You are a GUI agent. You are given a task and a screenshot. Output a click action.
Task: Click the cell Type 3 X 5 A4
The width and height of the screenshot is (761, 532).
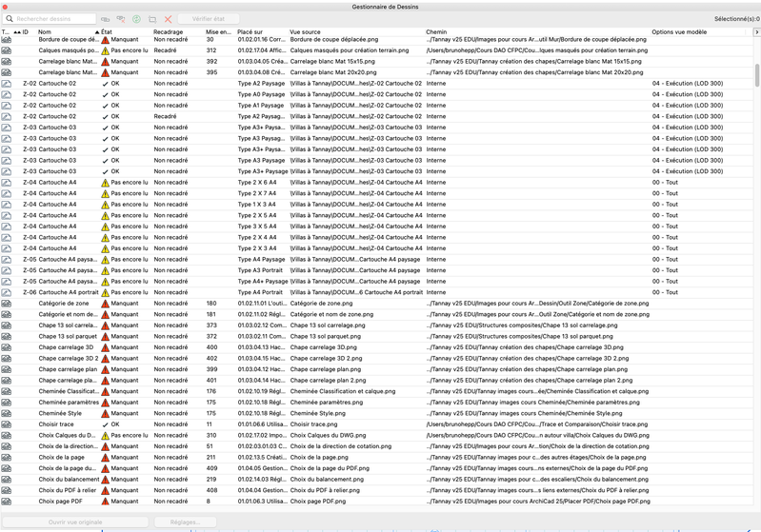[x=257, y=227]
